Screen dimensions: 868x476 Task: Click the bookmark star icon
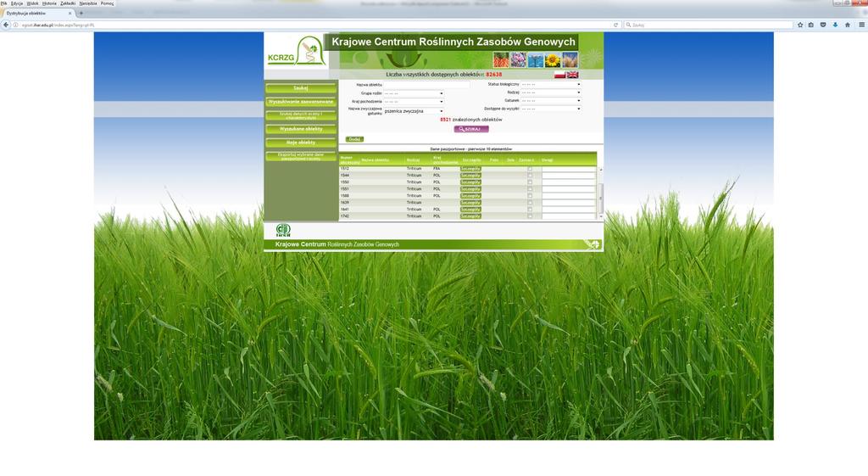click(800, 25)
